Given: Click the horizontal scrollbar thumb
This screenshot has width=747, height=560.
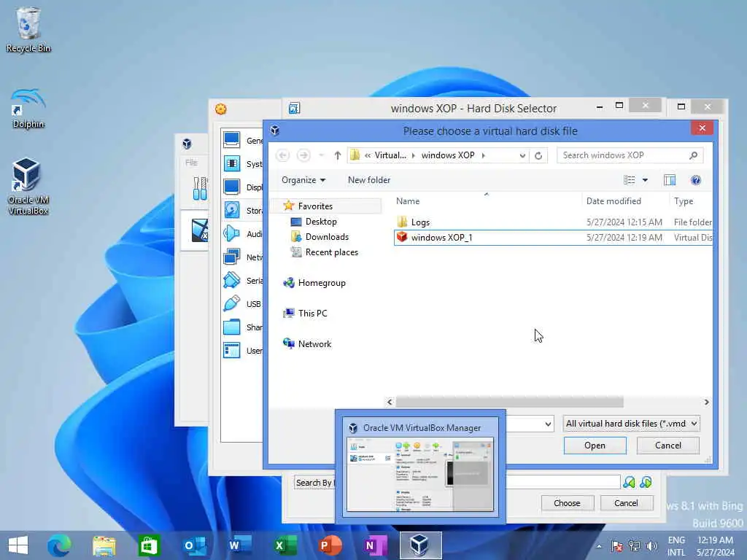Looking at the screenshot, I should coord(509,402).
